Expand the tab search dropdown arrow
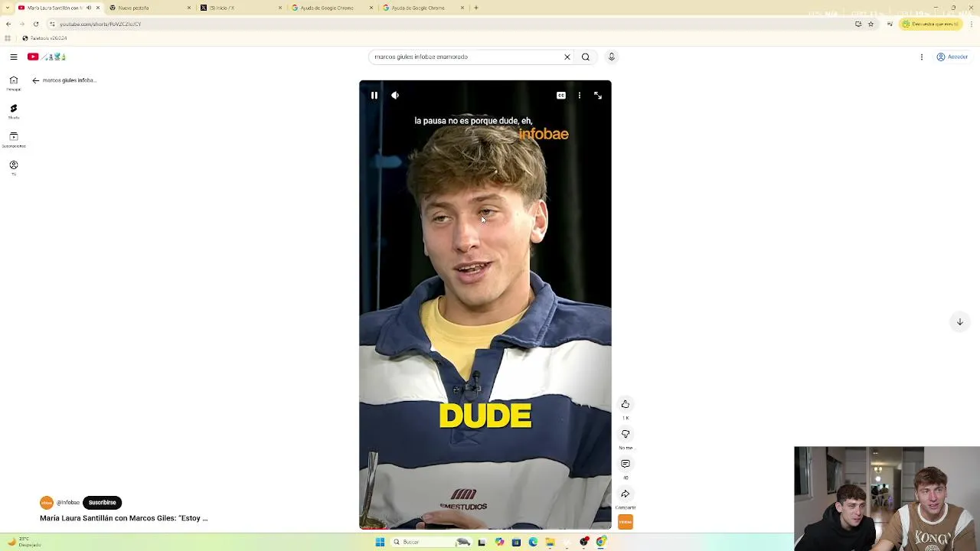The width and height of the screenshot is (980, 551). pyautogui.click(x=7, y=8)
